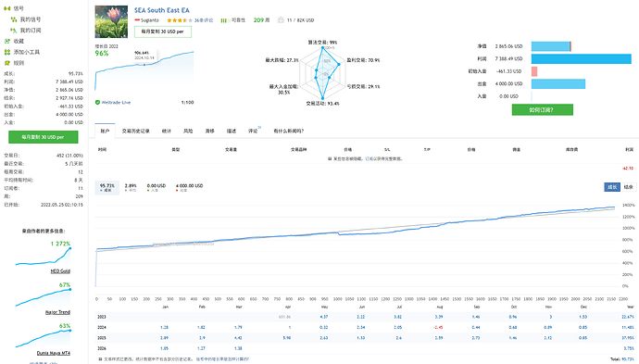Screen dimensions: 639x364
Task: Click the star rating icons
Action: (180, 20)
